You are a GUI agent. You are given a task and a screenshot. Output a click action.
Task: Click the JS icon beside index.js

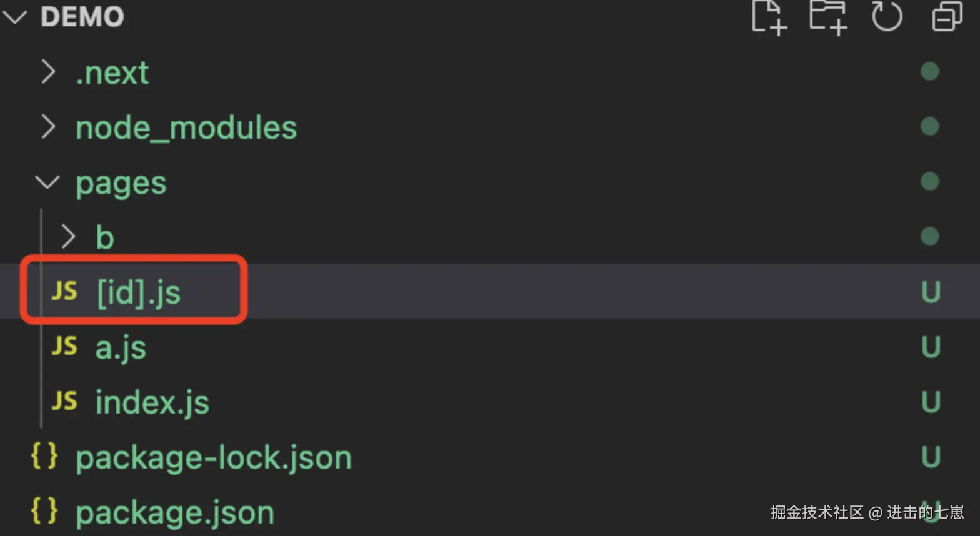64,401
